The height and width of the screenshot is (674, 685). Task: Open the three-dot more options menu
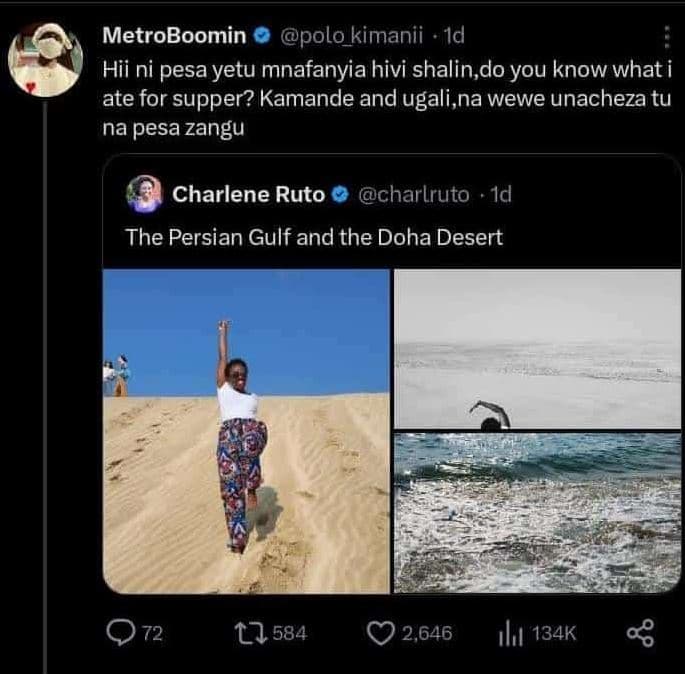pos(666,38)
